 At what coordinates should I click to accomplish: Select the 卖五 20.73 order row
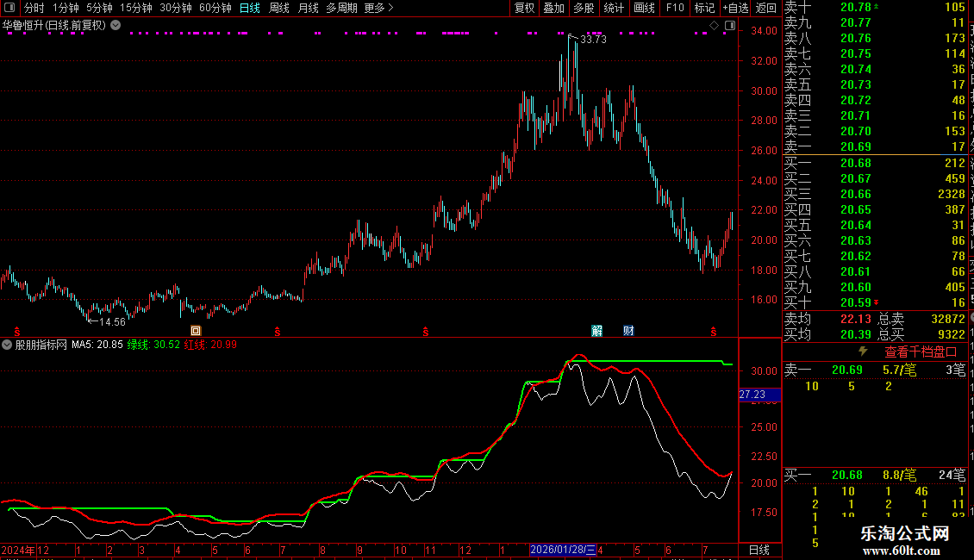[x=875, y=84]
